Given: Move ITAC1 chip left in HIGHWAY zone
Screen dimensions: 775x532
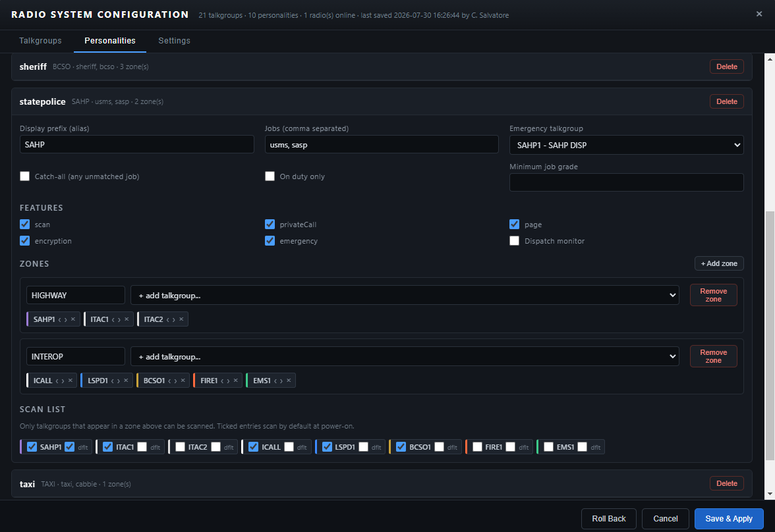Looking at the screenshot, I should point(113,319).
